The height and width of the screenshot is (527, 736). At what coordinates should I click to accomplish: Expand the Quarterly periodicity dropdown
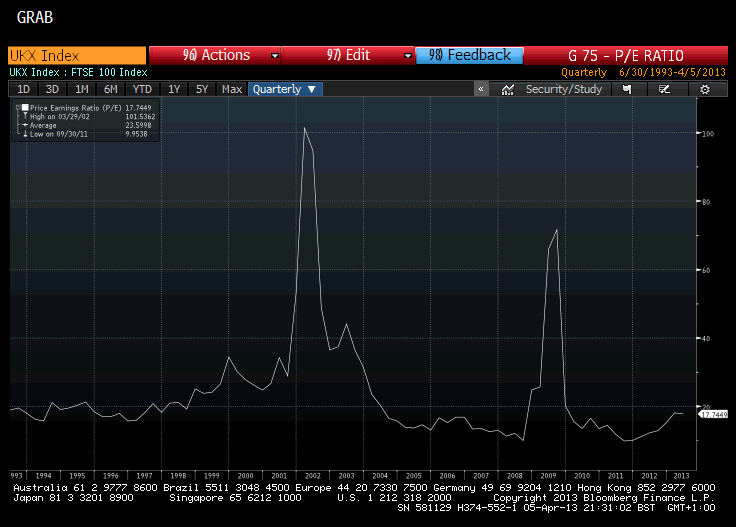pyautogui.click(x=285, y=89)
